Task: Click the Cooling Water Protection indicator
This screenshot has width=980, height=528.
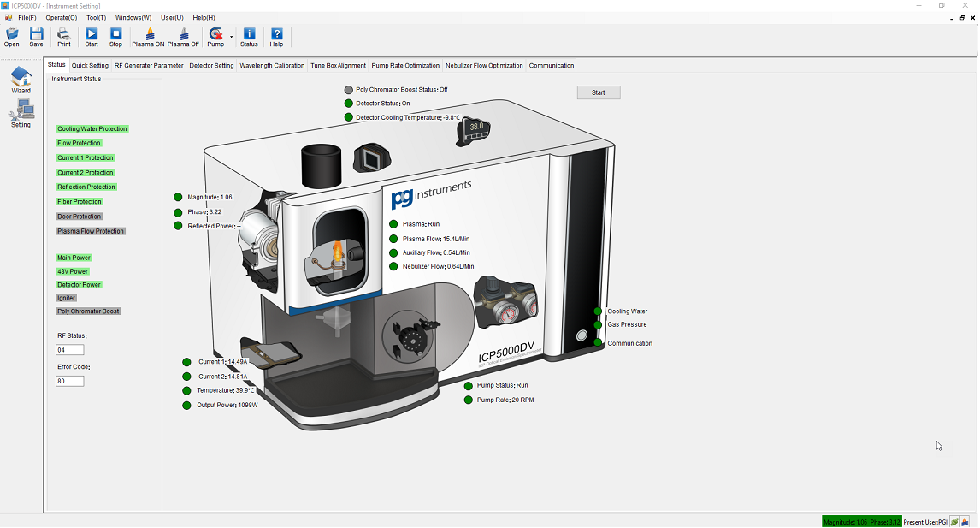Action: tap(92, 129)
